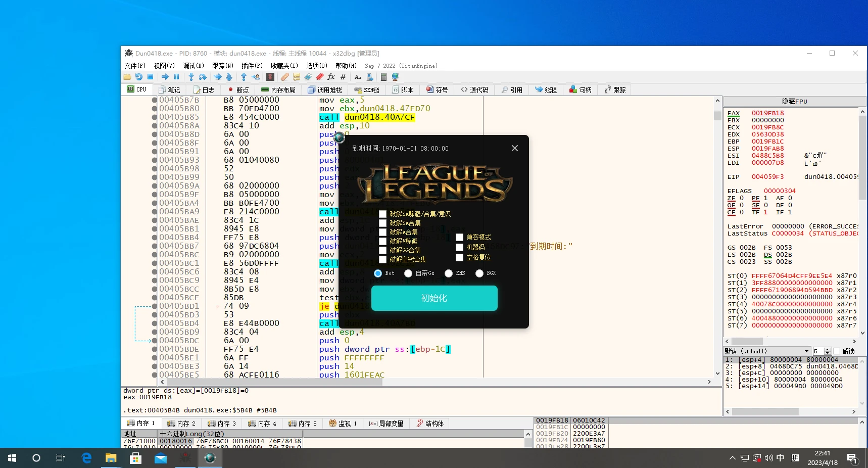Click the trace into icon
This screenshot has height=468, width=868.
(217, 77)
